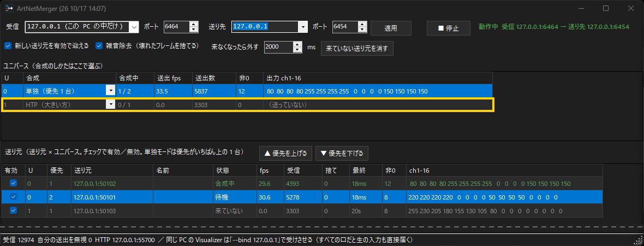The width and height of the screenshot is (644, 246).
Task: Open the 送り先 address dropdown arrow
Action: [303, 27]
